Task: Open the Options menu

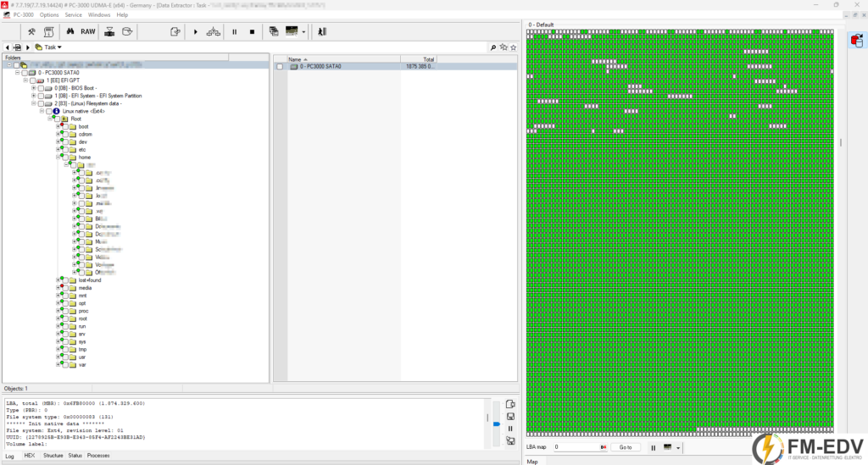Action: click(x=48, y=15)
